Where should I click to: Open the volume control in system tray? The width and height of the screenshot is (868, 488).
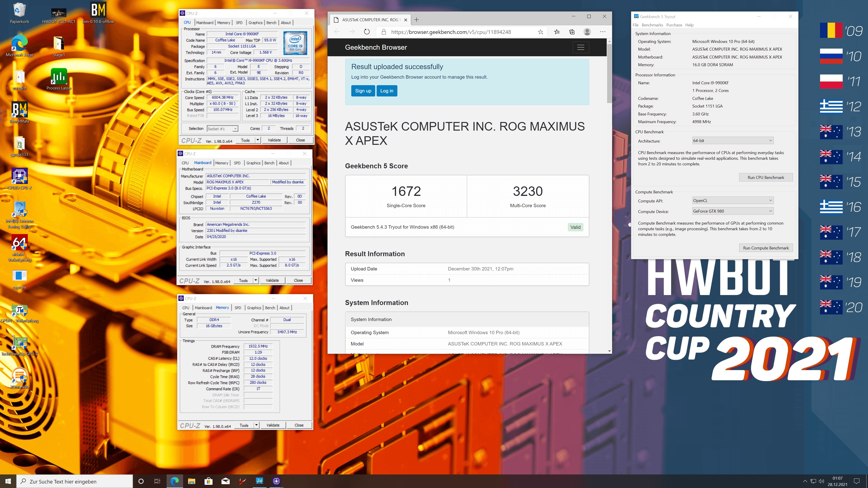821,481
